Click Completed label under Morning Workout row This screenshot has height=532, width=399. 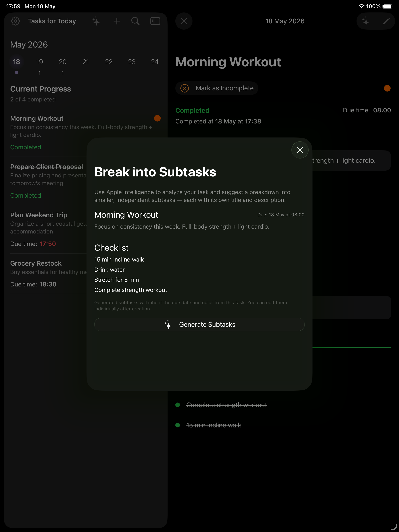[26, 147]
